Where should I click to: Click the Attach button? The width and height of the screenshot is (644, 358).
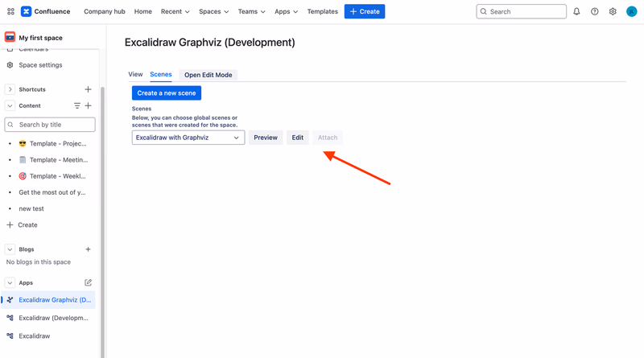pyautogui.click(x=328, y=138)
